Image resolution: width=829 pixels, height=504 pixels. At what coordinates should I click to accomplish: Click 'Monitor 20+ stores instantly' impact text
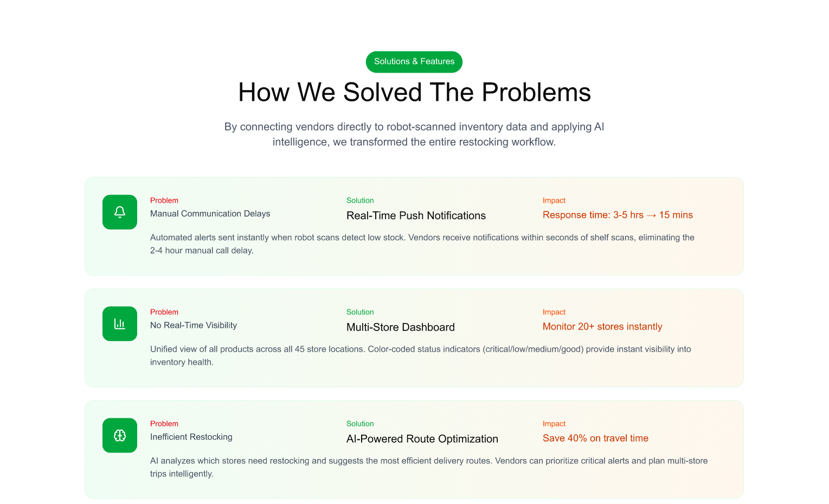click(x=602, y=327)
